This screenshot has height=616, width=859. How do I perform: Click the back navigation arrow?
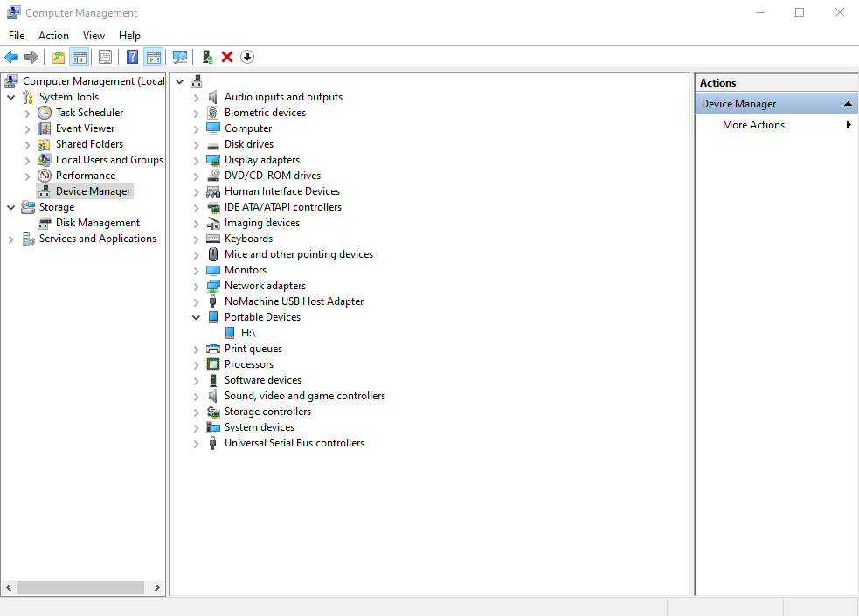coord(11,56)
